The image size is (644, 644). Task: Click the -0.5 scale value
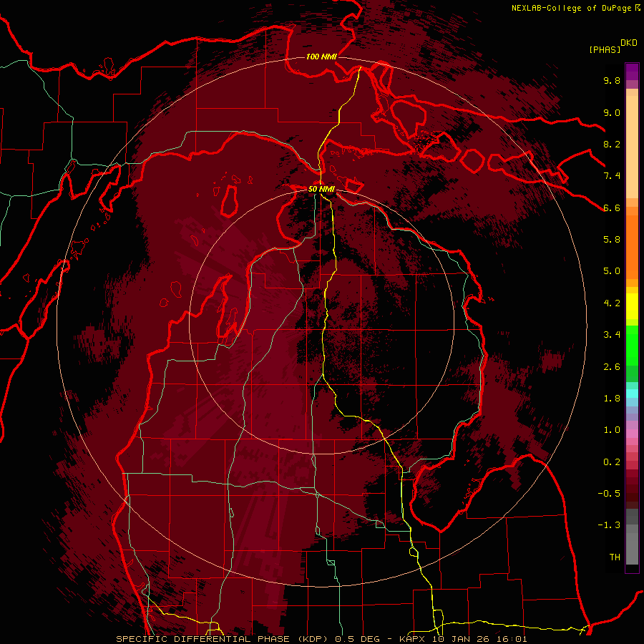[x=609, y=494]
